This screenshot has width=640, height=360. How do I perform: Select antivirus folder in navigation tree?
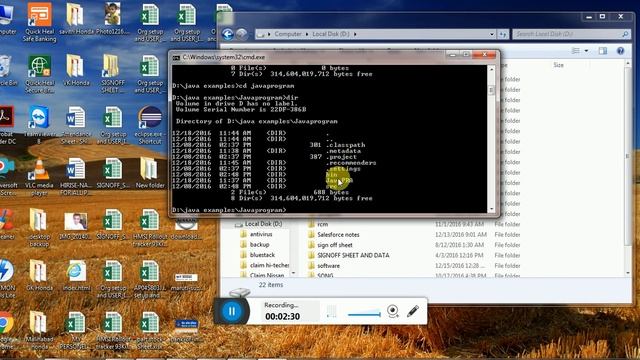261,234
